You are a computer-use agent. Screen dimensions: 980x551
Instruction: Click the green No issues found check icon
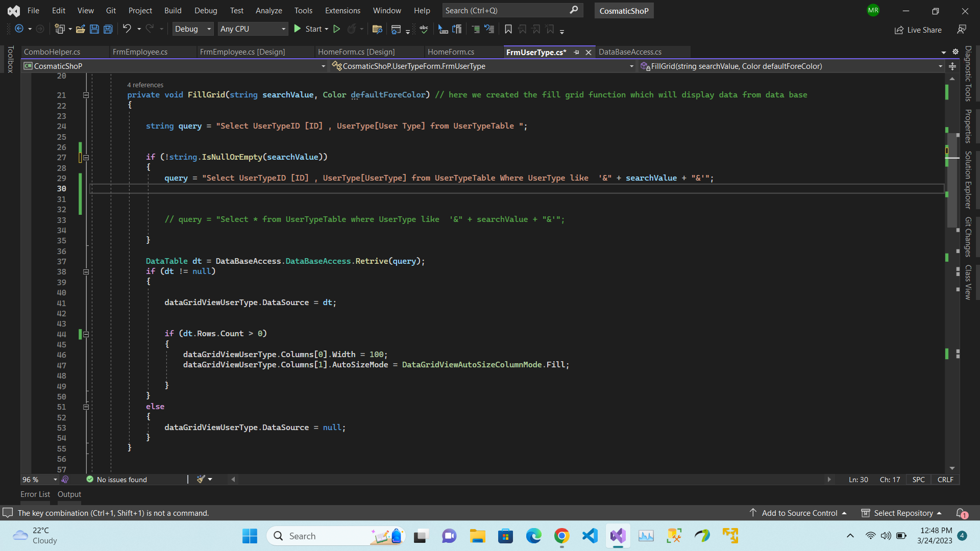pyautogui.click(x=90, y=479)
